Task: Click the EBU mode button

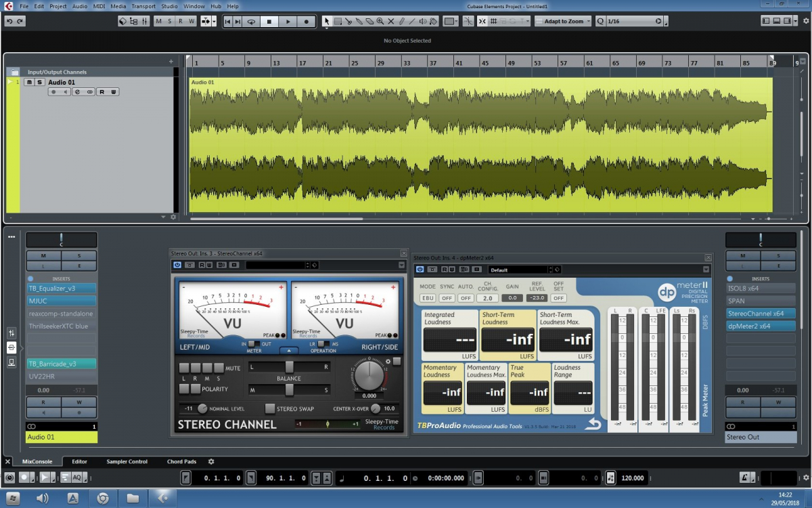Action: 428,298
